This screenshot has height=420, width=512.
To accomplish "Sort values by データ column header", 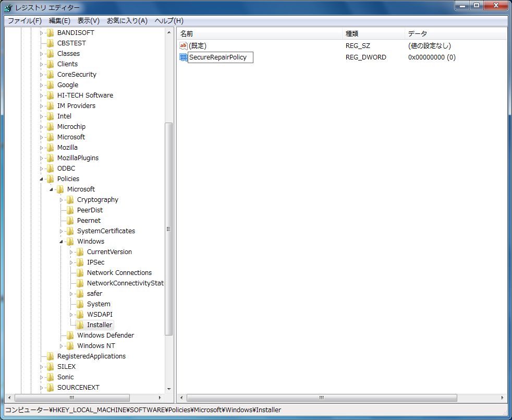I will (x=456, y=34).
